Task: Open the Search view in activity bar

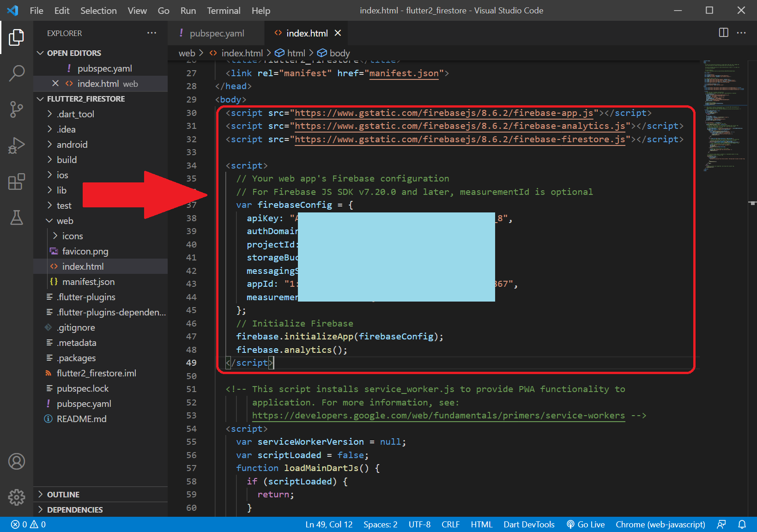Action: [17, 73]
